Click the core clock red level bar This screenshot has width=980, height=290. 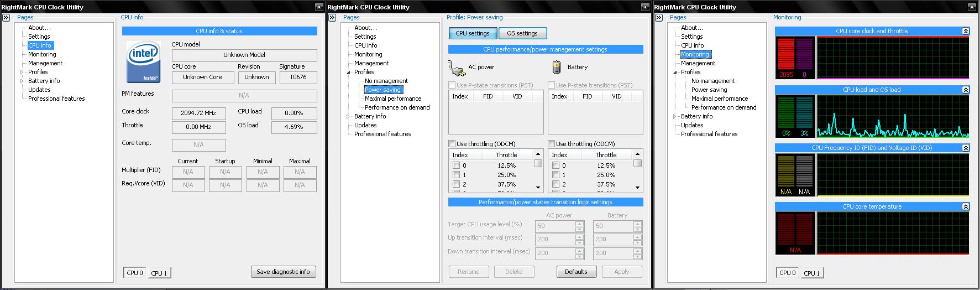click(786, 54)
